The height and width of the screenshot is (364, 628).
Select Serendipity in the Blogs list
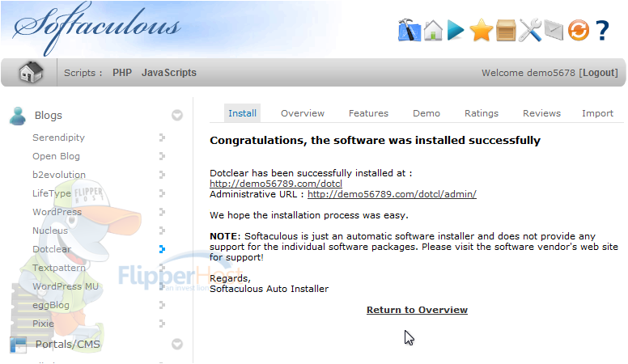tap(58, 138)
